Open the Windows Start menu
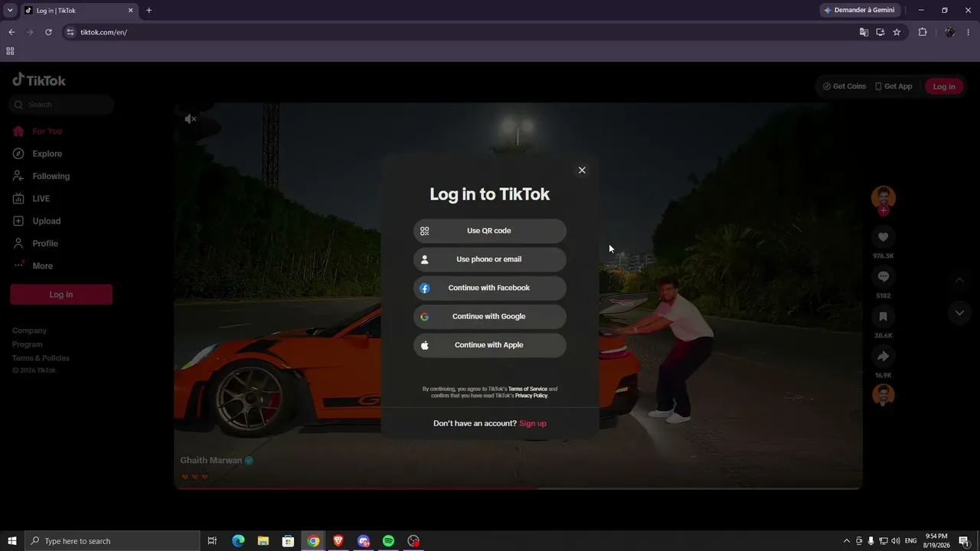980x551 pixels. (12, 541)
